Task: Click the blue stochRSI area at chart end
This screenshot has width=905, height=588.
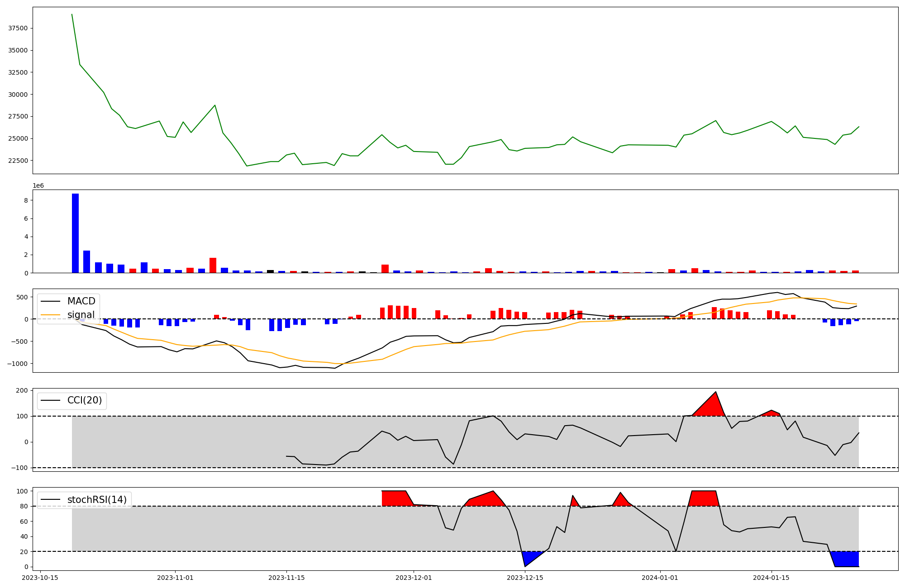Action: point(846,559)
